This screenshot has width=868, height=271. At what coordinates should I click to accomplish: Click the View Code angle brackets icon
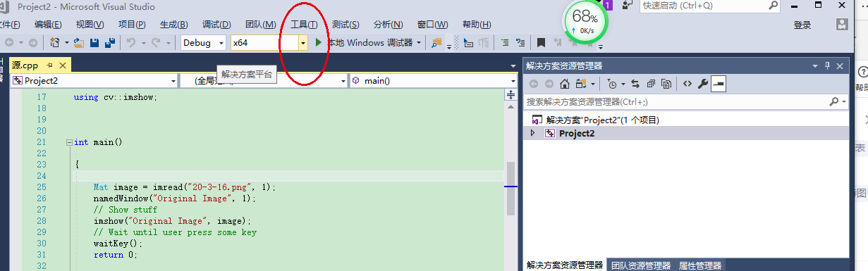[687, 84]
